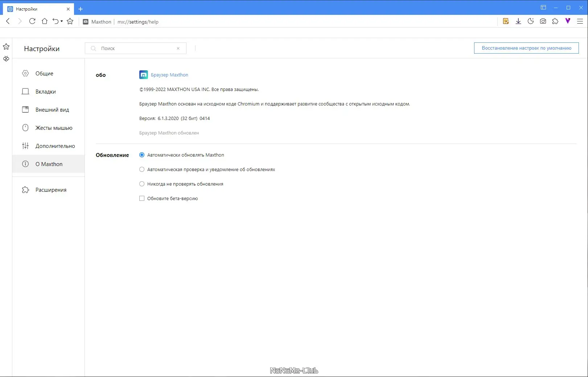Select Автоматическая проверка и уведомление radio
588x377 pixels.
(x=142, y=169)
